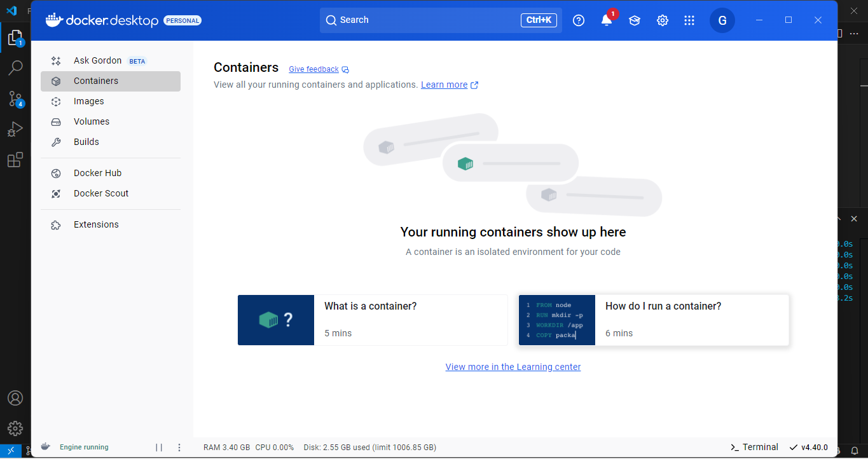
Task: Select Containers in the sidebar
Action: point(111,81)
